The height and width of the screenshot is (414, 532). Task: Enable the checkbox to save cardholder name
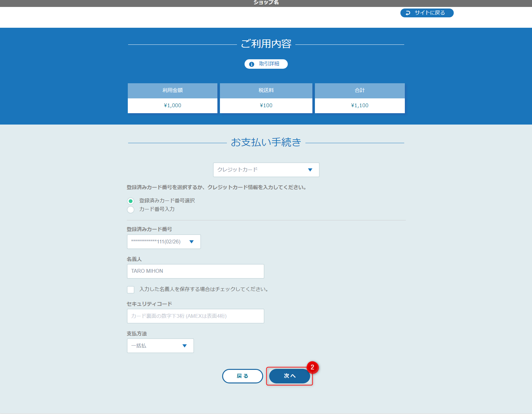click(x=131, y=289)
